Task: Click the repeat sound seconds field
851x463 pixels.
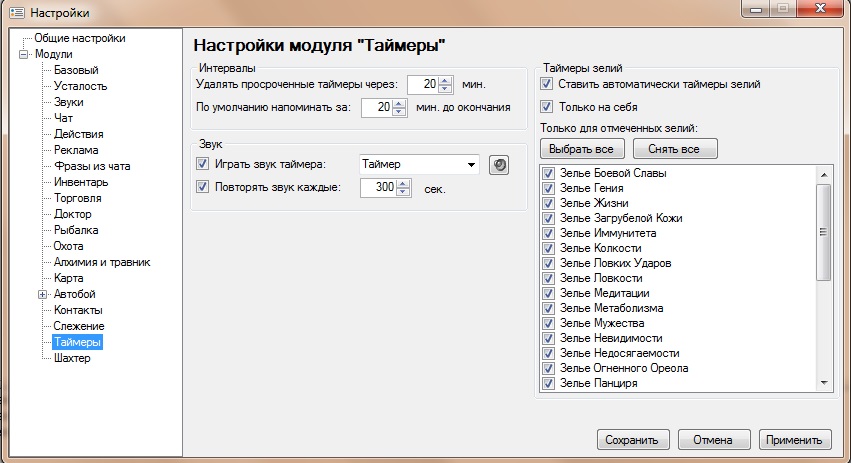Action: (378, 187)
